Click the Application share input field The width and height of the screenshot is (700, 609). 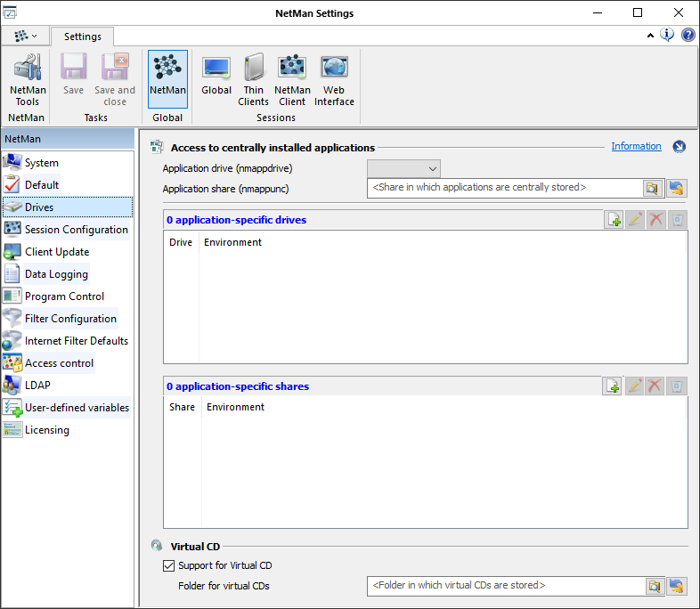click(505, 188)
